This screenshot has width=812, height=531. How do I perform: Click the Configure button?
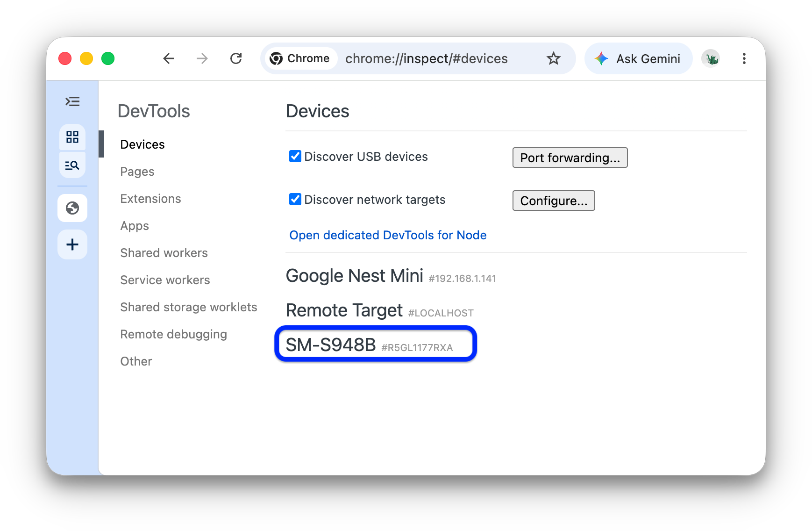click(x=554, y=201)
